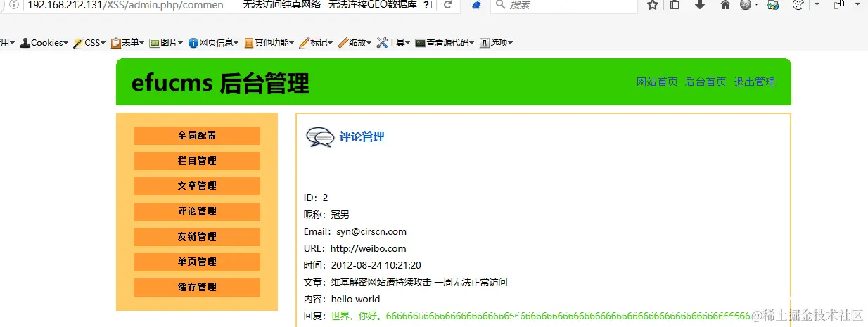Open dropdown arrow next to cookie icon
The image size is (868, 327).
(816, 5)
